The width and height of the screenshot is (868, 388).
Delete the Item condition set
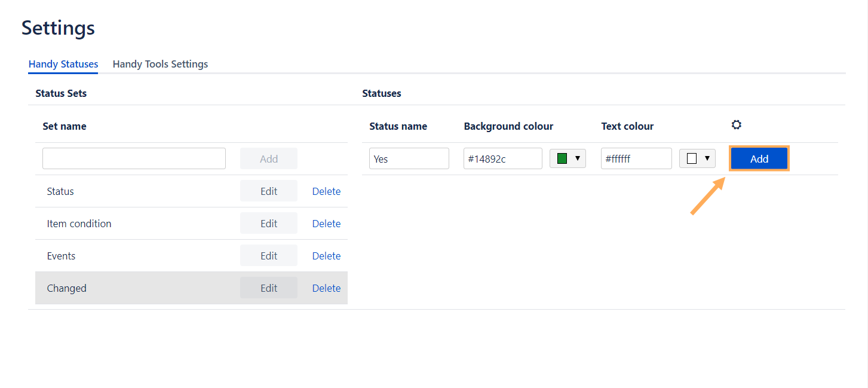click(x=326, y=224)
